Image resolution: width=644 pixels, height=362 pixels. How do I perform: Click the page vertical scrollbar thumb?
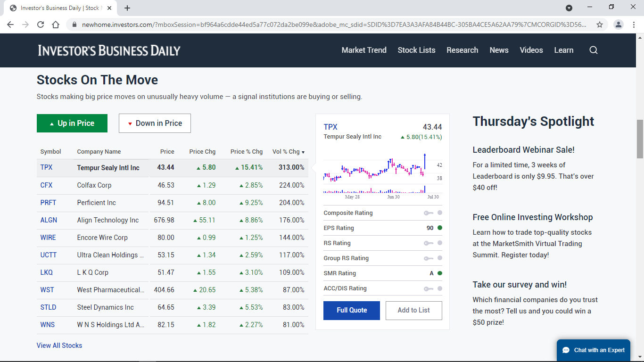click(x=640, y=139)
